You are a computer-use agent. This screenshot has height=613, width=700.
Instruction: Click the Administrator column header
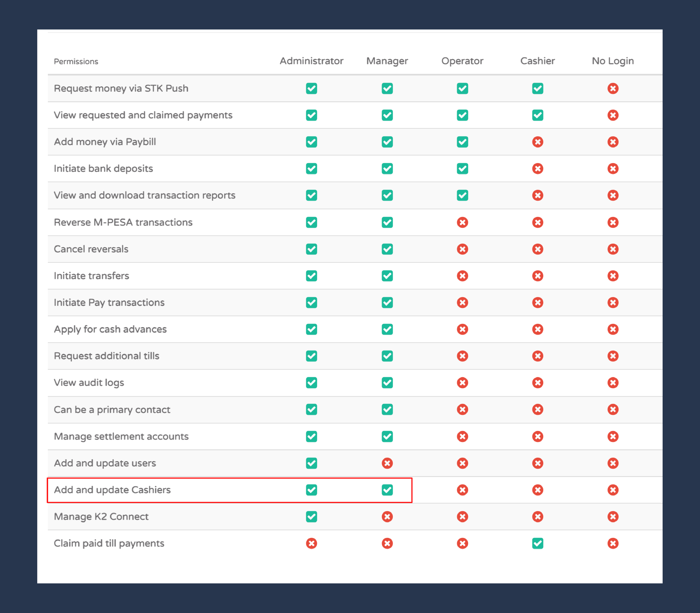(311, 61)
